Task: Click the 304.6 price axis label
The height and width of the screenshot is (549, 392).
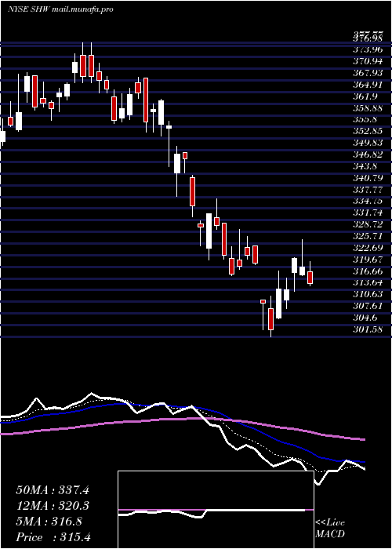Action: click(x=365, y=318)
